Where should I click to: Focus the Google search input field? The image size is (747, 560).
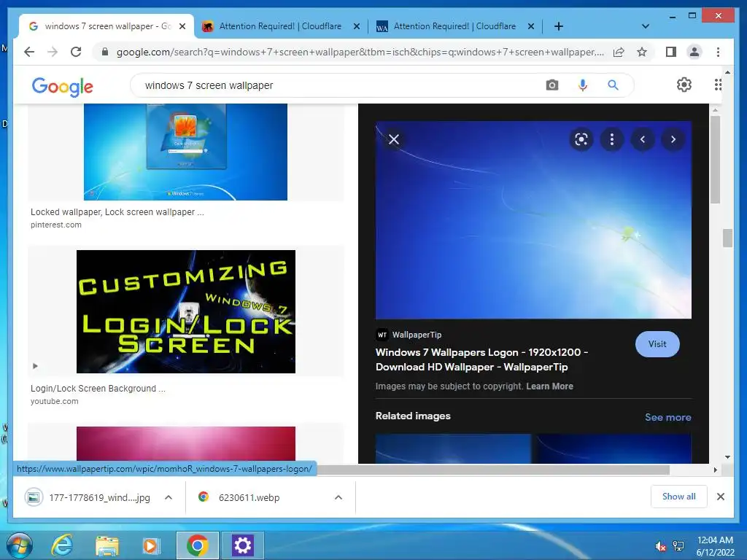[x=341, y=85]
